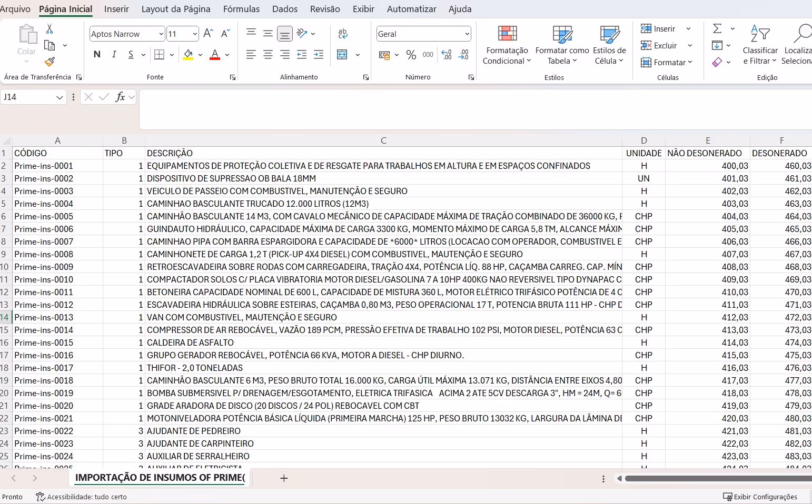
Task: Open the Name Box dropdown arrow
Action: point(60,97)
